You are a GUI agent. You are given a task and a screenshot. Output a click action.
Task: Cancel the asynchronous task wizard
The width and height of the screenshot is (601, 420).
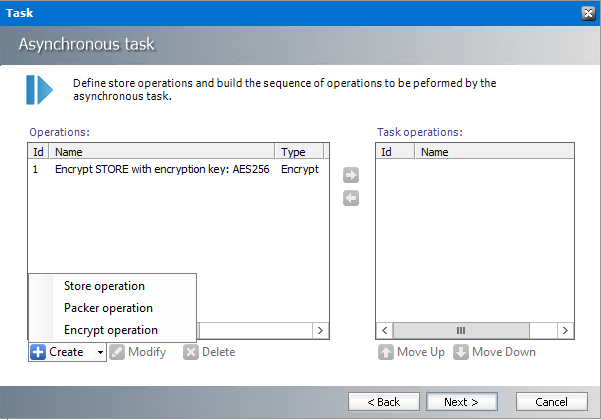pyautogui.click(x=551, y=401)
